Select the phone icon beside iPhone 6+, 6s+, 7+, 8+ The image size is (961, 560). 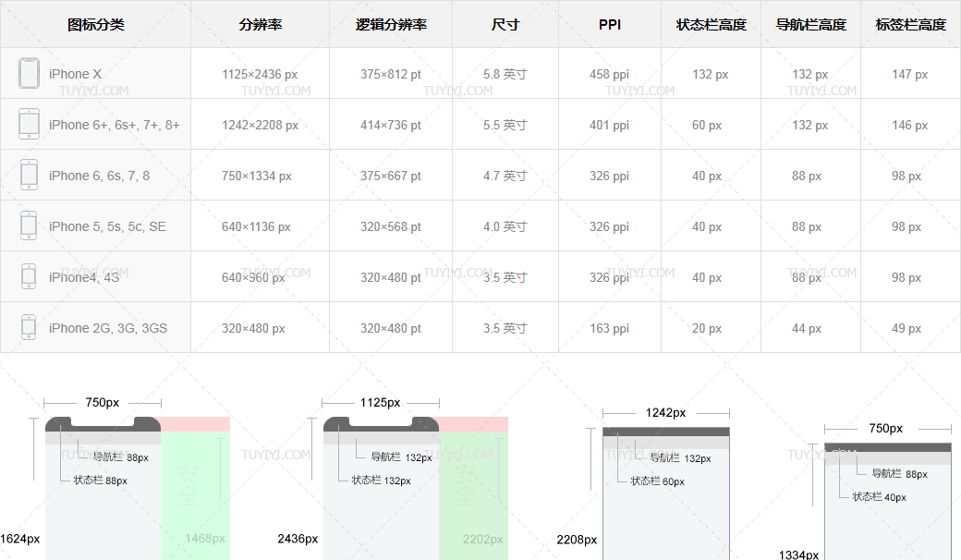29,125
